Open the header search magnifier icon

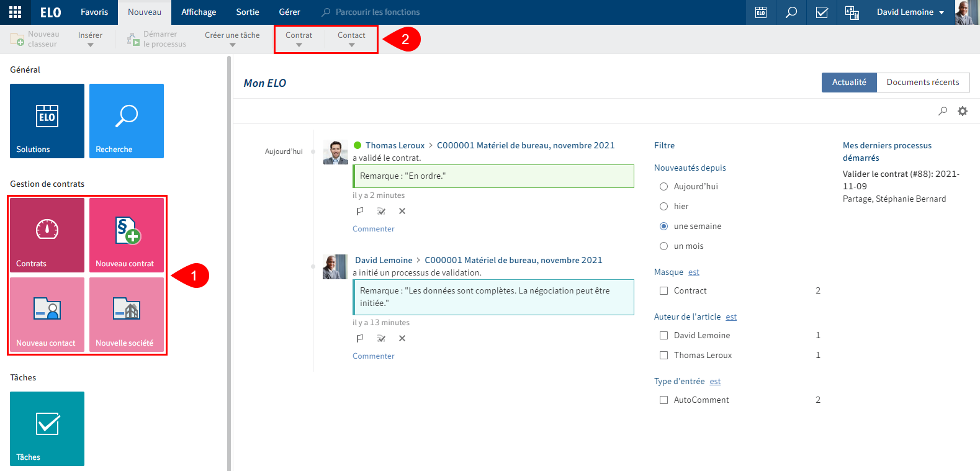[791, 12]
